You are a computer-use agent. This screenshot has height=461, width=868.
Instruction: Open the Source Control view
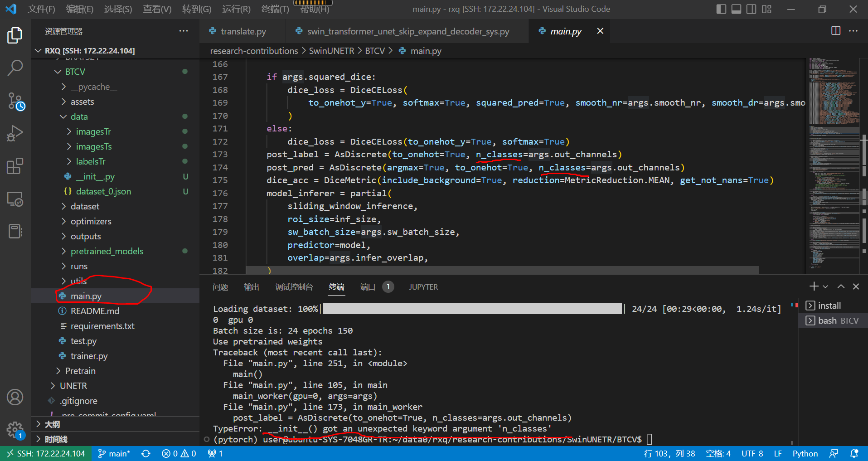(x=15, y=101)
